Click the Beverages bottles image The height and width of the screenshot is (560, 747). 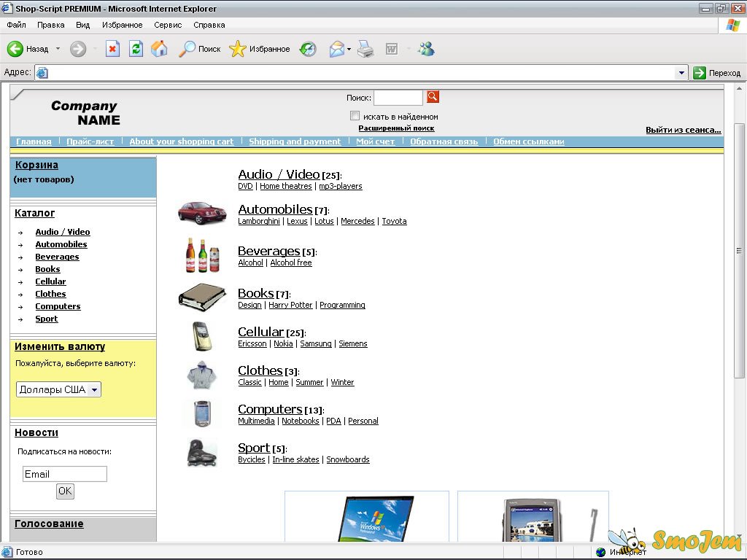pyautogui.click(x=203, y=254)
